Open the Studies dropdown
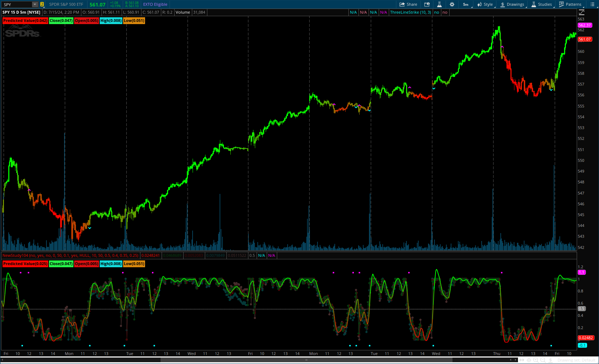This screenshot has width=599, height=364. pos(542,4)
